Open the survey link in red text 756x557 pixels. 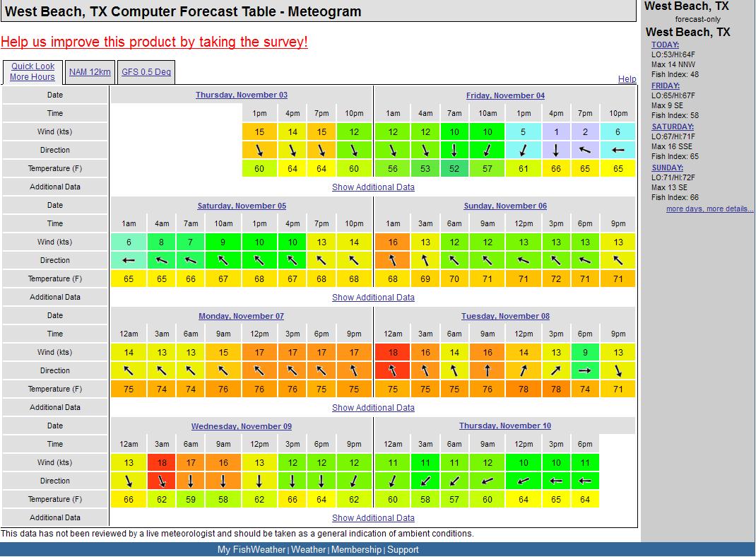(x=154, y=42)
